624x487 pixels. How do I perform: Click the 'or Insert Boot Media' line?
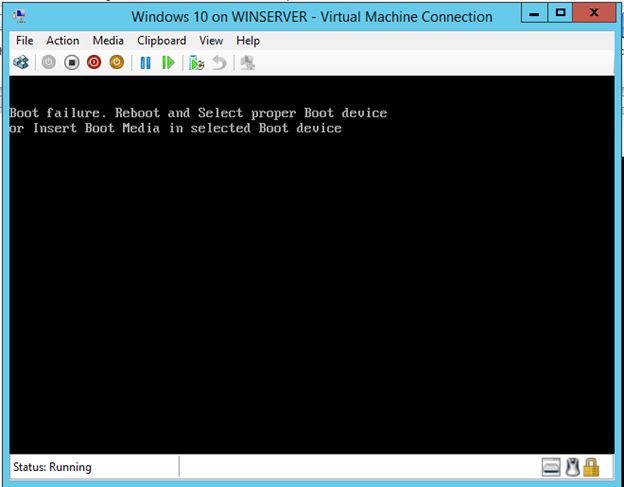click(x=176, y=128)
